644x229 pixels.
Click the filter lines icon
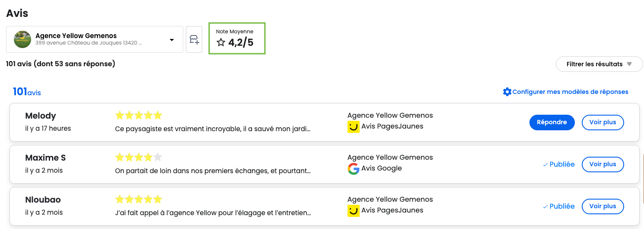point(629,64)
